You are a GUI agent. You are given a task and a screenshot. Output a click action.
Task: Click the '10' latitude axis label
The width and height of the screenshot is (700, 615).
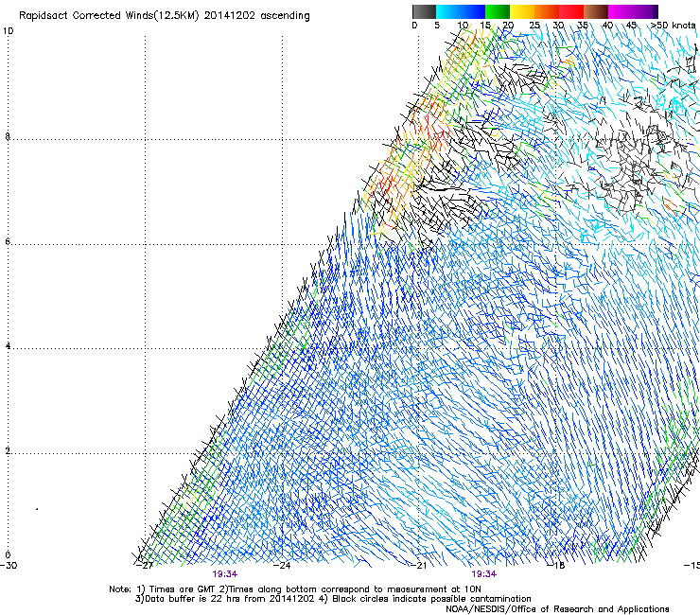pyautogui.click(x=9, y=31)
